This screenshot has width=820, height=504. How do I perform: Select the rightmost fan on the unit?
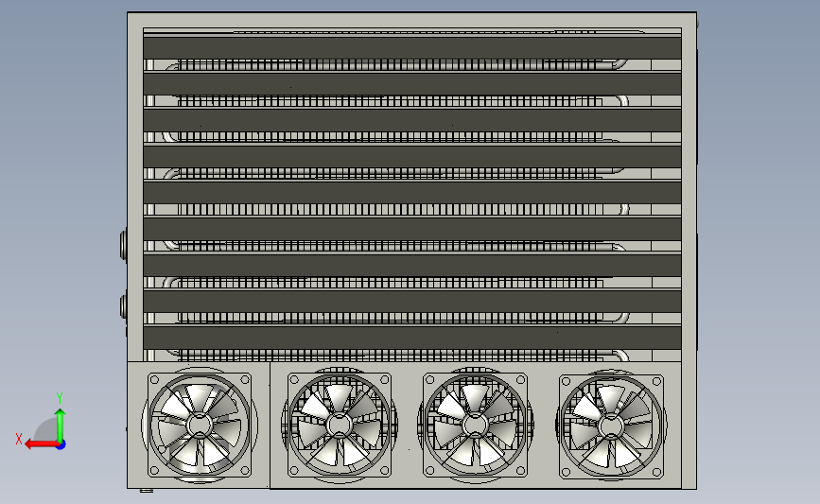611,426
